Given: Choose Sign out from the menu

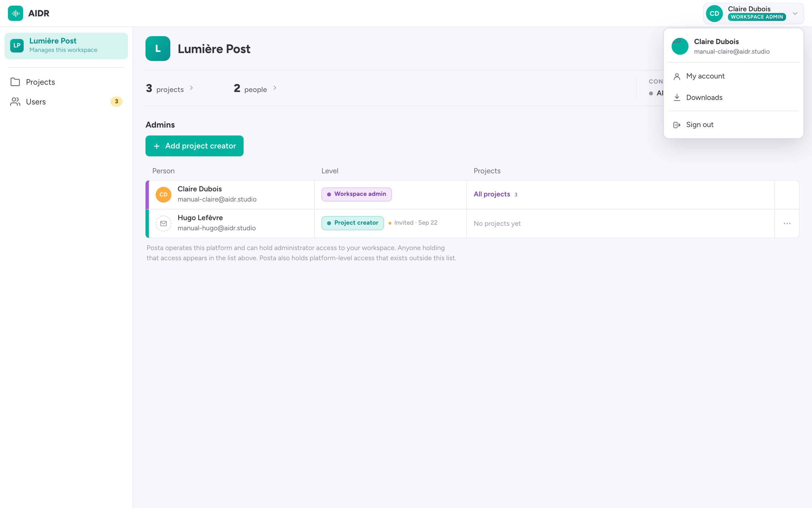Looking at the screenshot, I should coord(734,125).
